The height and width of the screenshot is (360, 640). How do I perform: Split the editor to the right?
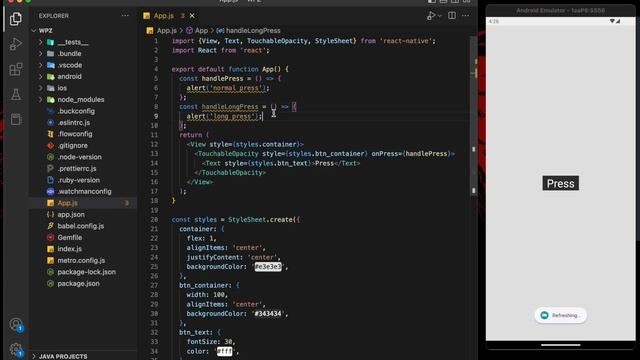[452, 16]
